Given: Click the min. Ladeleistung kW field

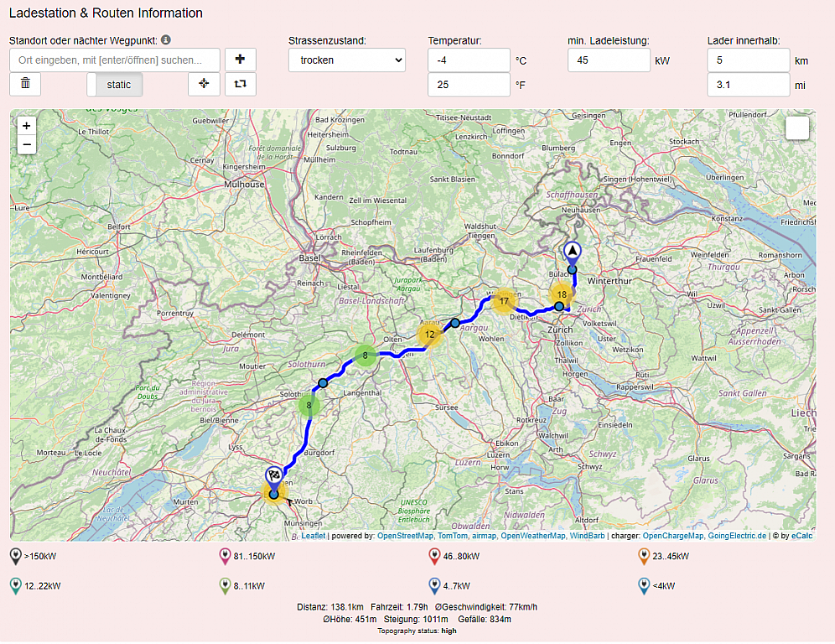Looking at the screenshot, I should point(609,60).
